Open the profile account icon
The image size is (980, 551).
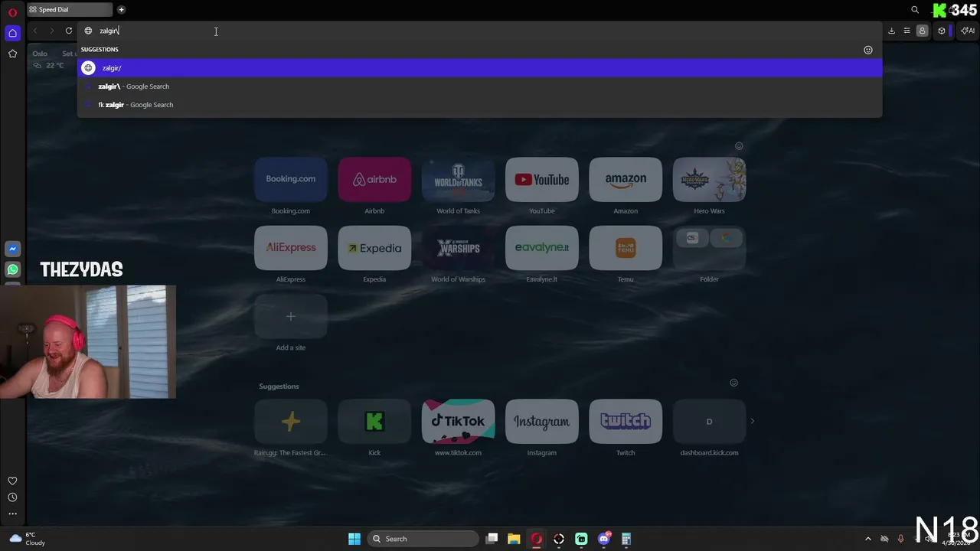(x=922, y=31)
